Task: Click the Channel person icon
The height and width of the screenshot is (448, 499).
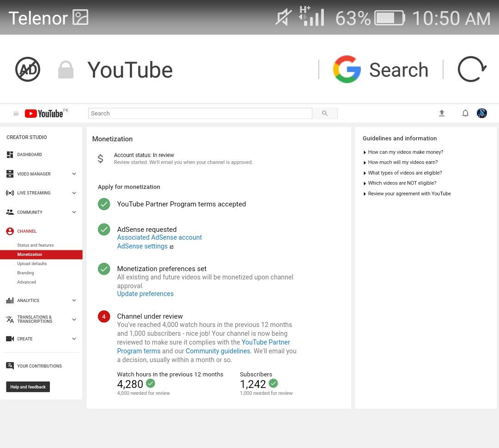Action: pos(10,231)
